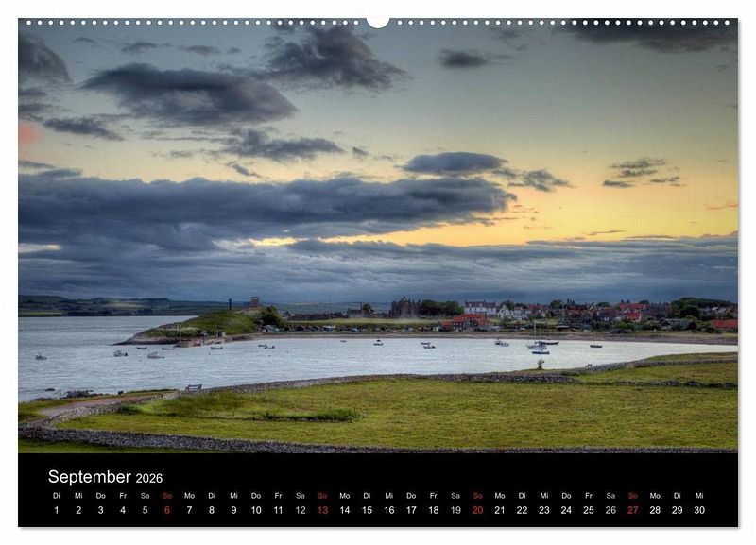Select the red Sunday date 6
The height and width of the screenshot is (545, 756).
point(167,510)
